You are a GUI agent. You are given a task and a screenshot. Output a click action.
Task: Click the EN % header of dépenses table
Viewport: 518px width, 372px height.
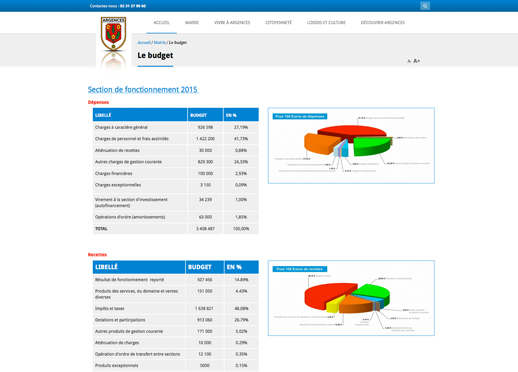[241, 115]
